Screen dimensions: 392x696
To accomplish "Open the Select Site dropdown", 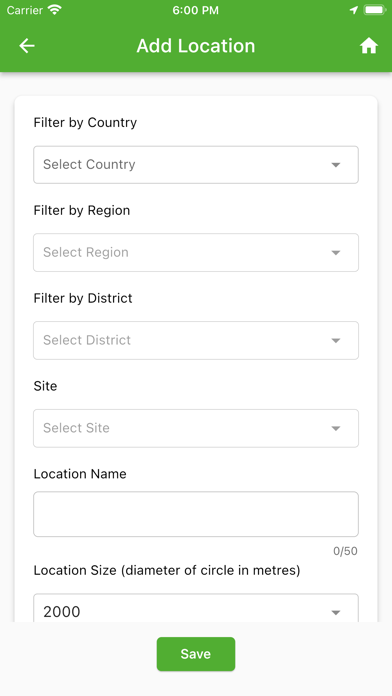I will point(196,428).
